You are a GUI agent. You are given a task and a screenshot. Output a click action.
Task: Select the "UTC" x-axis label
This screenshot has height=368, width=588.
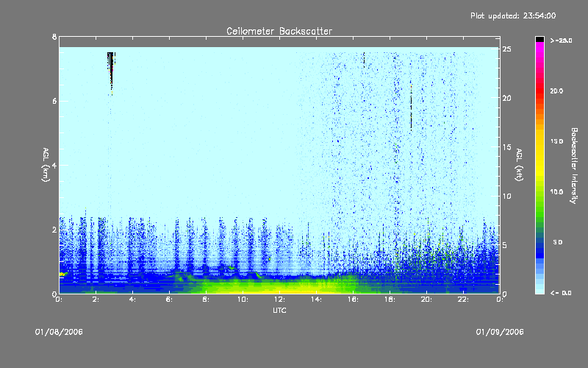pos(279,310)
